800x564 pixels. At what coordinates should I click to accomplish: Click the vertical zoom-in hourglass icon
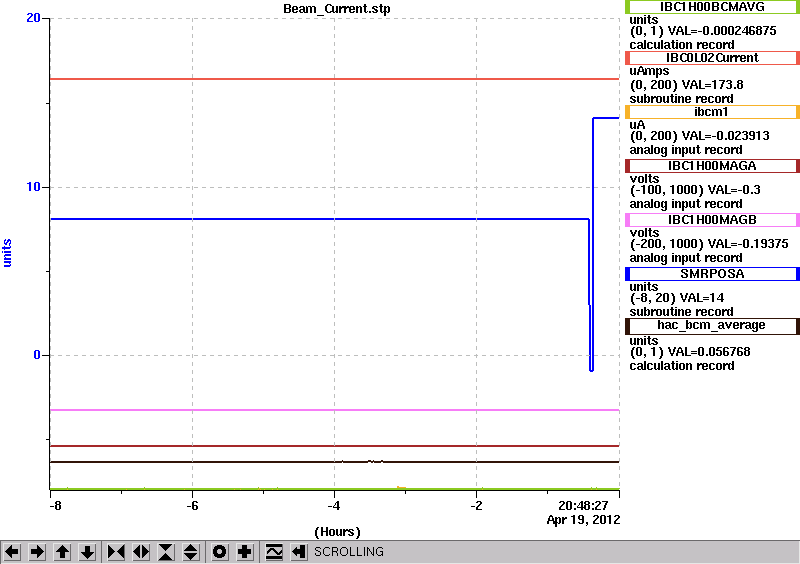pos(166,552)
